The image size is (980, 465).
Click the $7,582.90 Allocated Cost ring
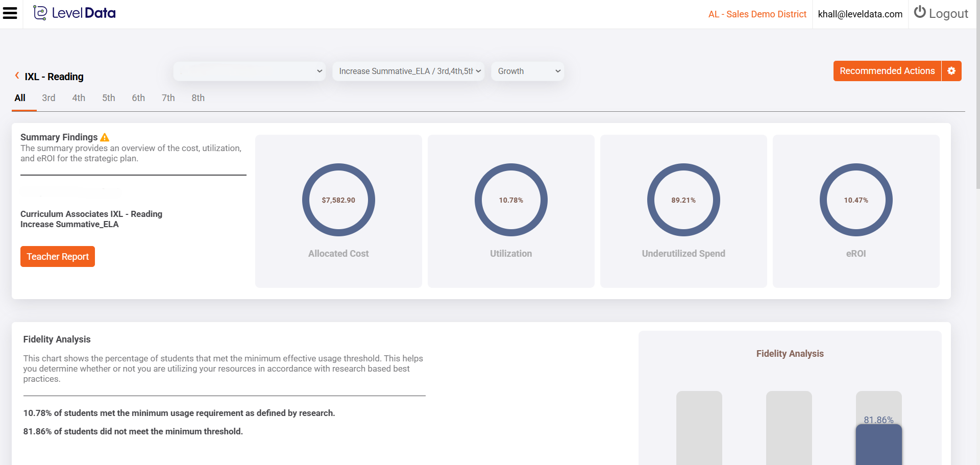click(338, 200)
